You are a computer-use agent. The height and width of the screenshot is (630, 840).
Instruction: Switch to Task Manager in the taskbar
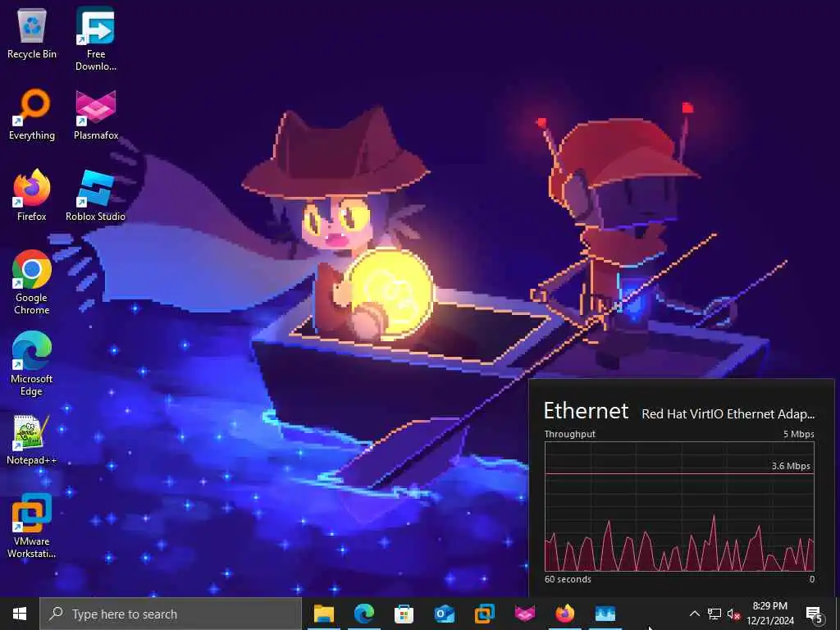point(605,614)
